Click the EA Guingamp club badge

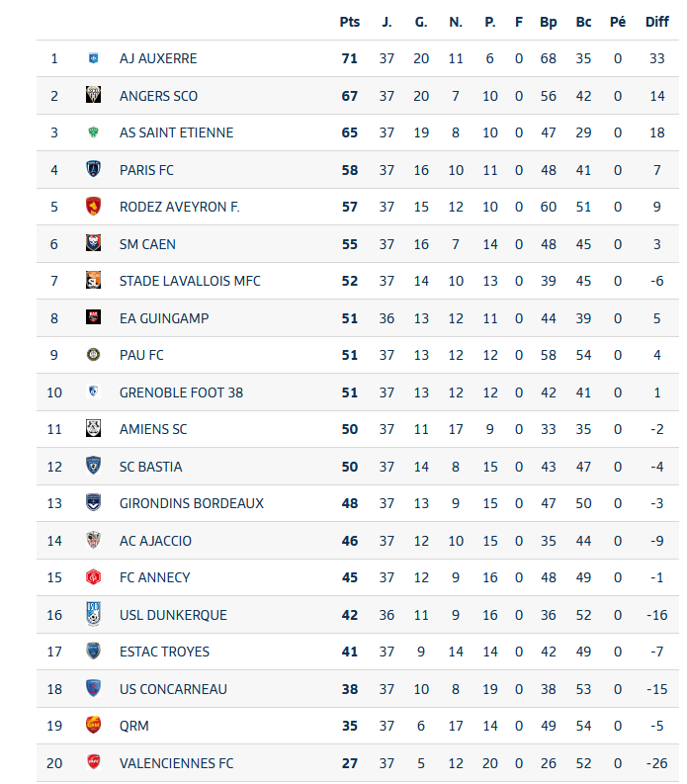(x=94, y=318)
